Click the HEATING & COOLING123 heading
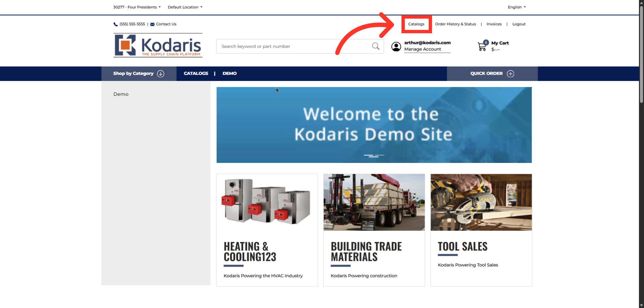 (250, 252)
